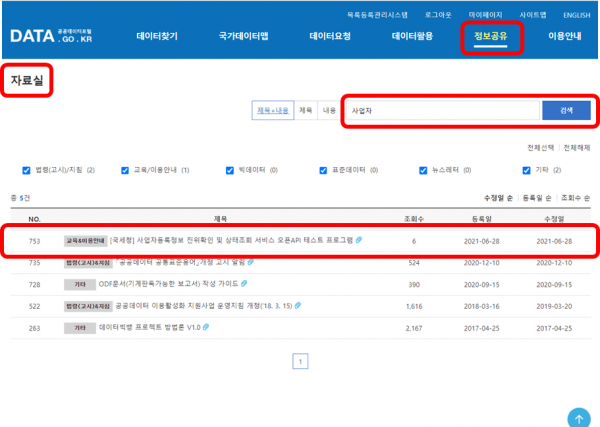Sort results by 조회수 순

(573, 198)
